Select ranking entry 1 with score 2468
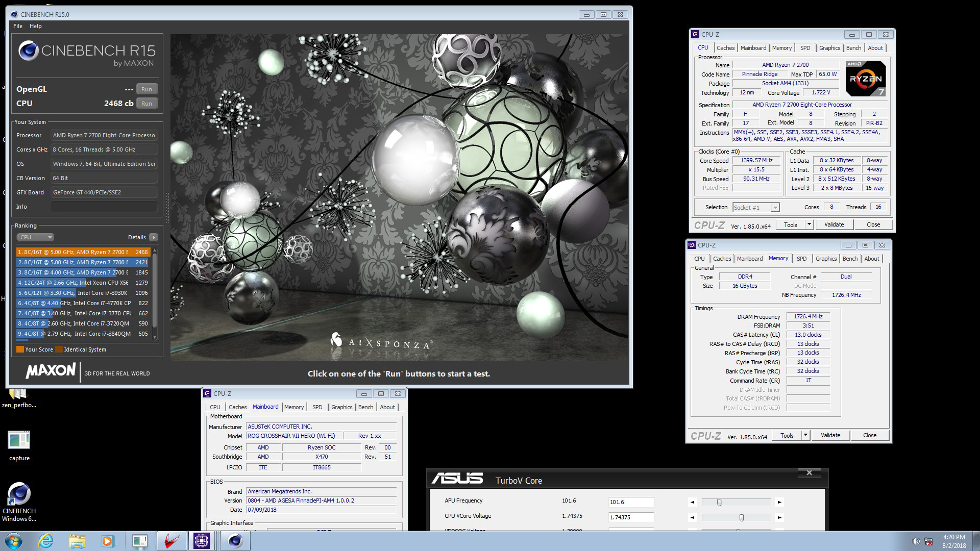 [x=83, y=252]
